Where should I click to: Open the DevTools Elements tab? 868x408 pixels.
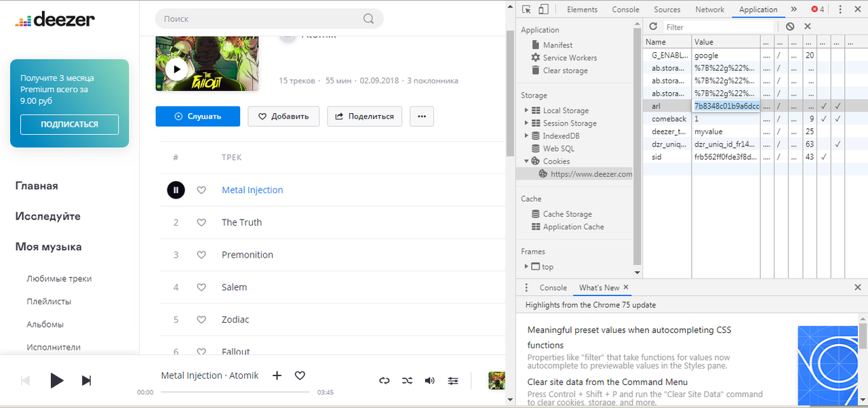[583, 9]
